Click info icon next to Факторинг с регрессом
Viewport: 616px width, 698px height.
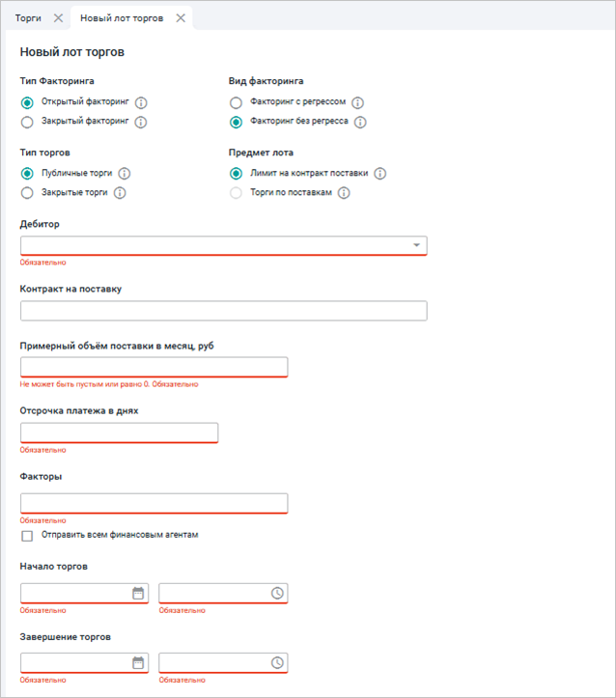pyautogui.click(x=357, y=102)
